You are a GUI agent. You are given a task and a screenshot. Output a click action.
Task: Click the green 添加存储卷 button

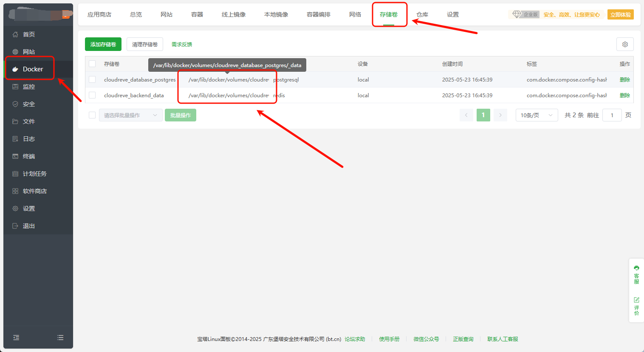tap(103, 44)
